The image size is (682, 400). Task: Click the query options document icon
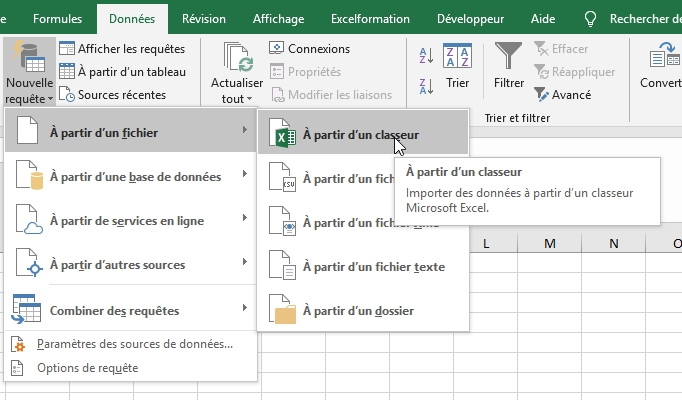click(17, 368)
